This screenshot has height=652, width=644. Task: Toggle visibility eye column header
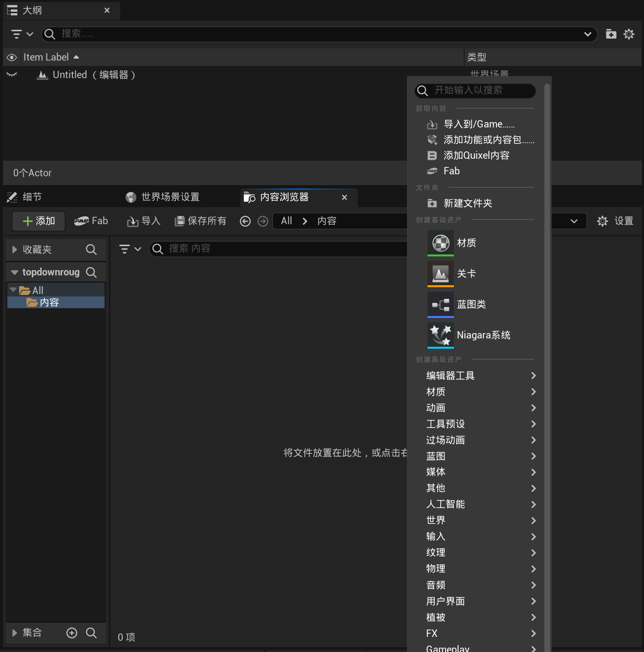12,57
